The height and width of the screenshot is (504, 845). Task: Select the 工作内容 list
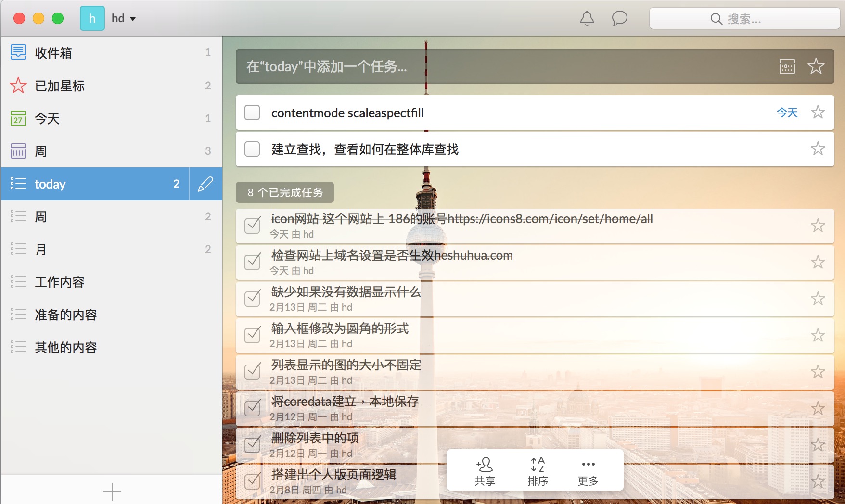pyautogui.click(x=112, y=282)
